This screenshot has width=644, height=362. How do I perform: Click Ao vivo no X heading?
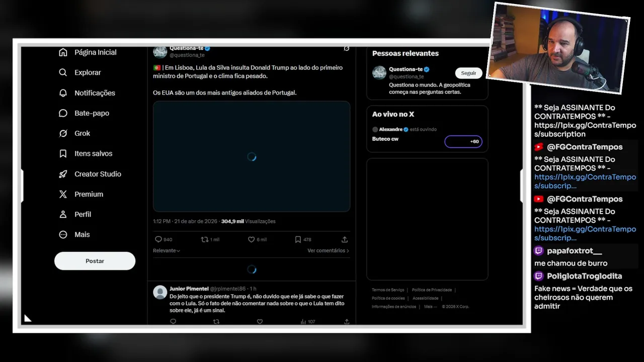pyautogui.click(x=393, y=114)
